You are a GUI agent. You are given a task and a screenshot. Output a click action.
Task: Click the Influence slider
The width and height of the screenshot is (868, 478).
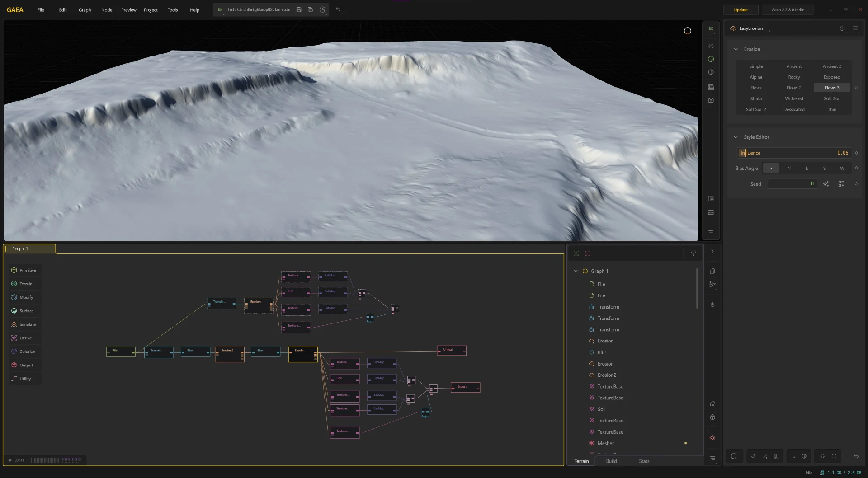point(794,153)
